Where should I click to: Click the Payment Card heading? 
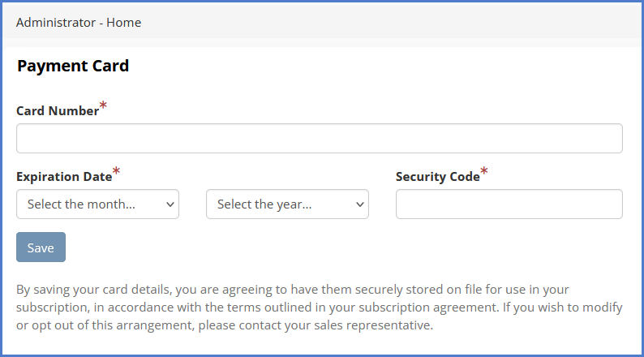coord(73,67)
